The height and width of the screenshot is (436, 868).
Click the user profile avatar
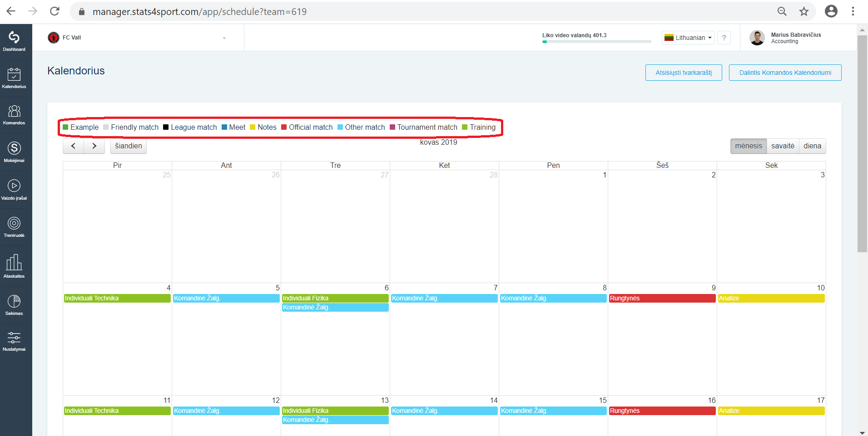click(x=757, y=38)
